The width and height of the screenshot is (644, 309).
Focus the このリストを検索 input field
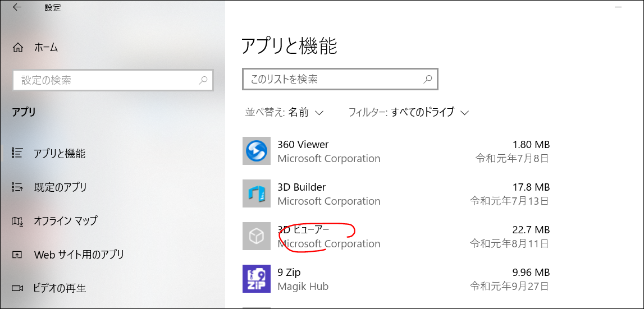pyautogui.click(x=340, y=79)
